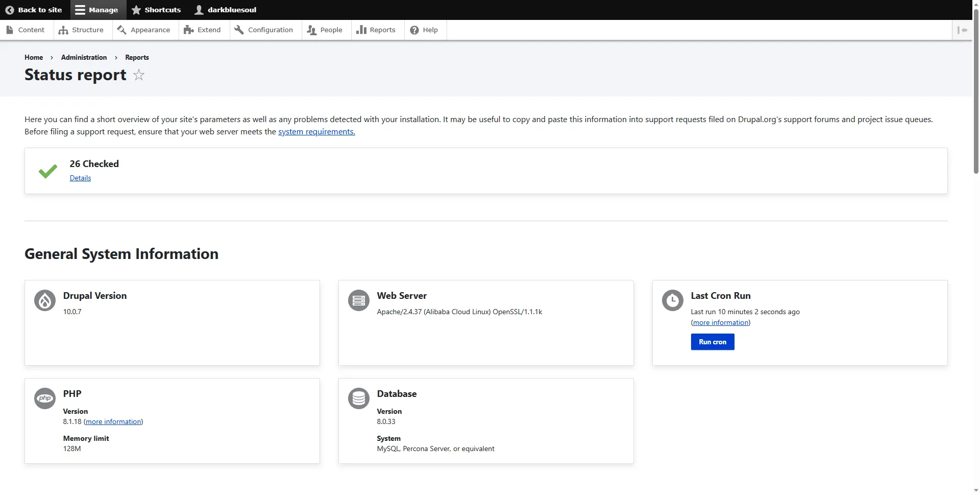The width and height of the screenshot is (980, 495).
Task: Click the Database cylinder icon
Action: click(x=358, y=398)
